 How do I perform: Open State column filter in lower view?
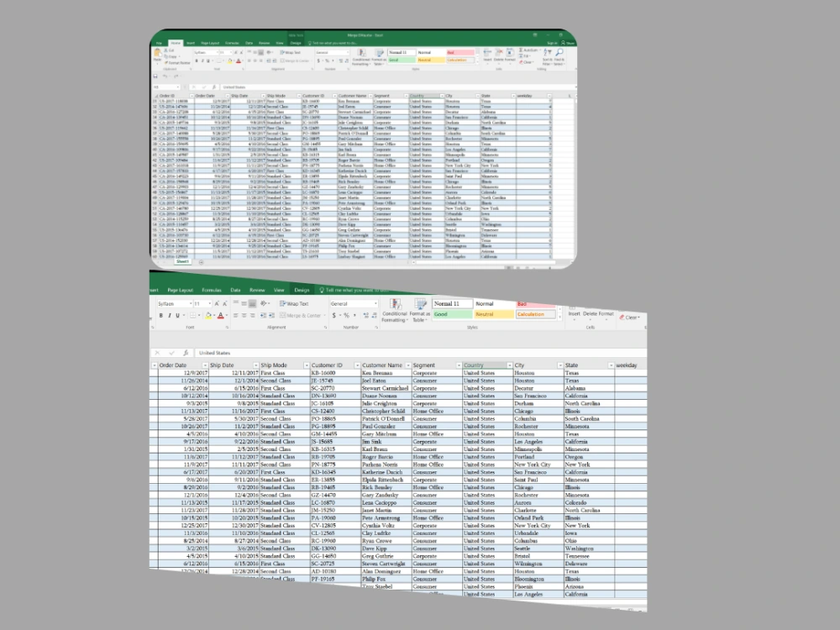point(610,365)
